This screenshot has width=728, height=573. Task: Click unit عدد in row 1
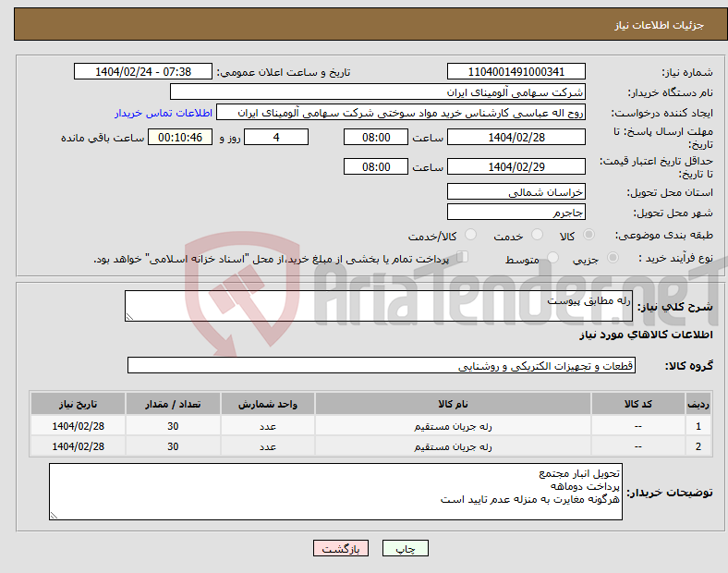pyautogui.click(x=268, y=426)
